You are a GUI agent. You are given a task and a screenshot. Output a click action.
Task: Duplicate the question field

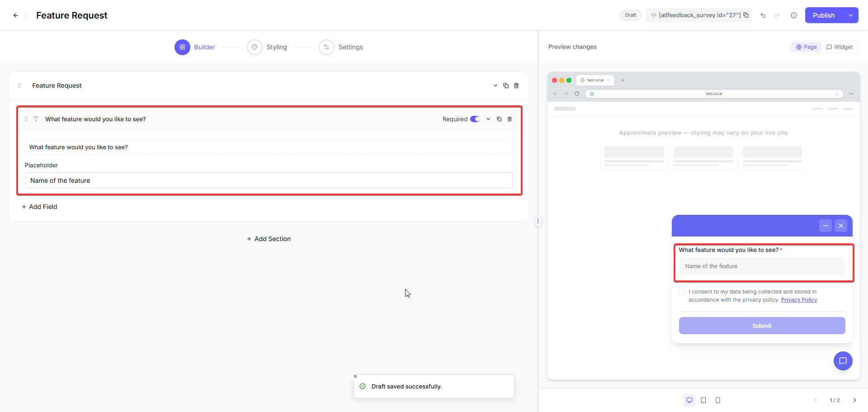coord(499,119)
